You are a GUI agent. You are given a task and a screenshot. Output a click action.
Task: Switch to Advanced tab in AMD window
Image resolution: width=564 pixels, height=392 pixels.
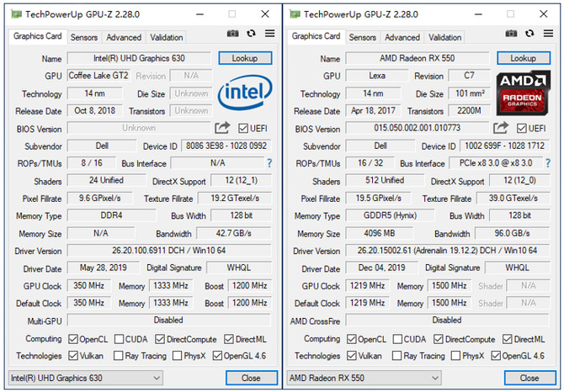point(402,37)
